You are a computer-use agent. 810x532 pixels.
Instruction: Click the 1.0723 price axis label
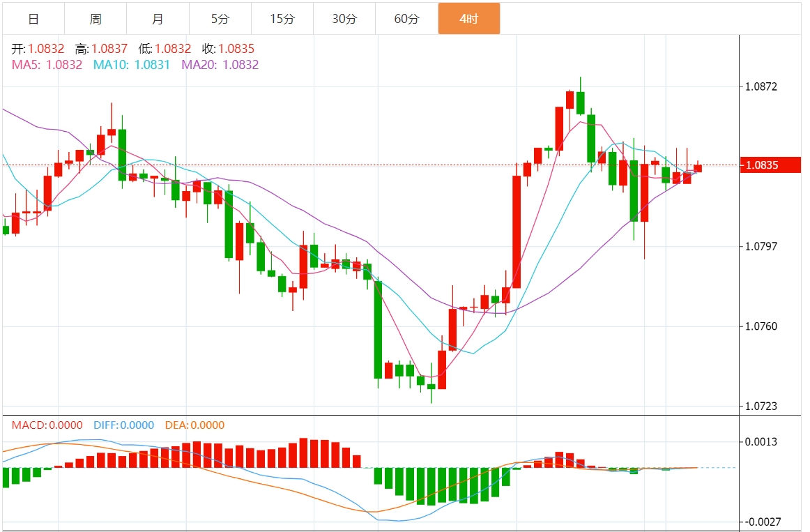[x=761, y=406]
